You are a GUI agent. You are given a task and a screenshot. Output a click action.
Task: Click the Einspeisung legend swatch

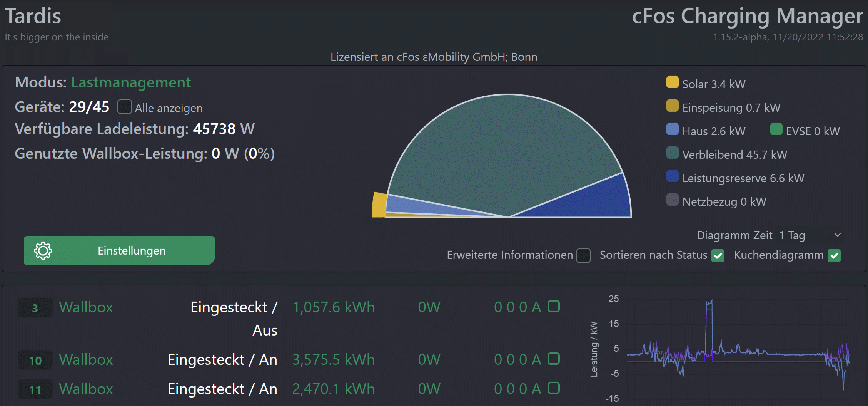coord(672,106)
